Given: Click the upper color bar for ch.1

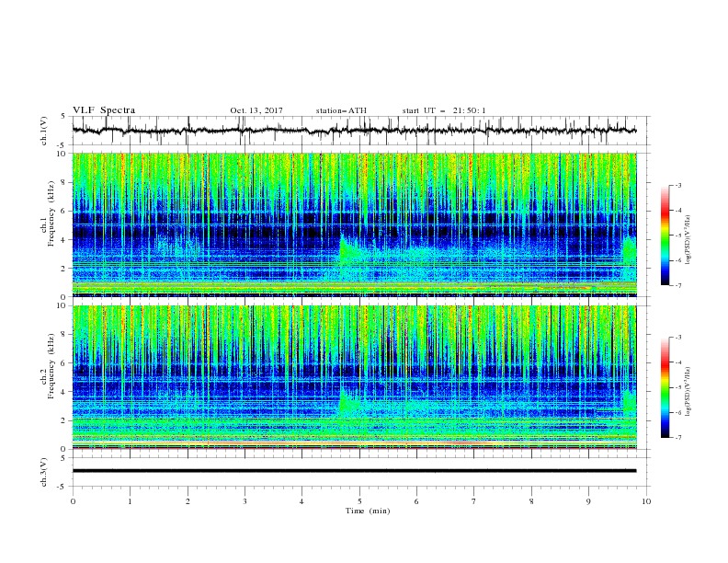Looking at the screenshot, I should tap(665, 236).
